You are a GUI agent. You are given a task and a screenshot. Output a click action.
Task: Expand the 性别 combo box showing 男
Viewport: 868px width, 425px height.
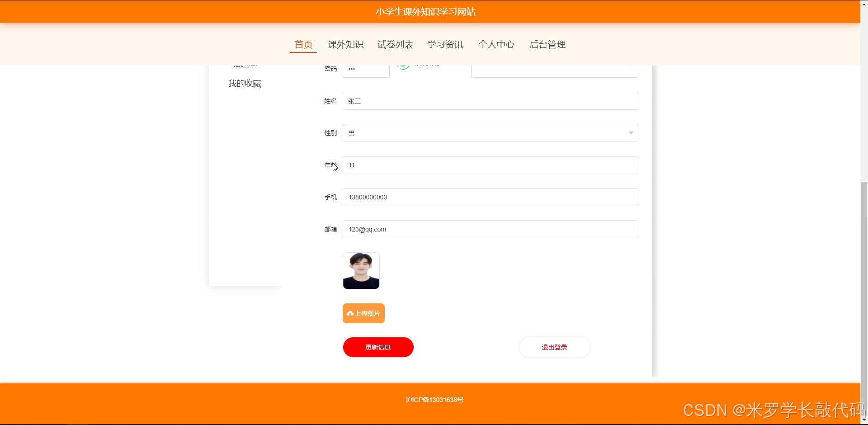(x=490, y=132)
